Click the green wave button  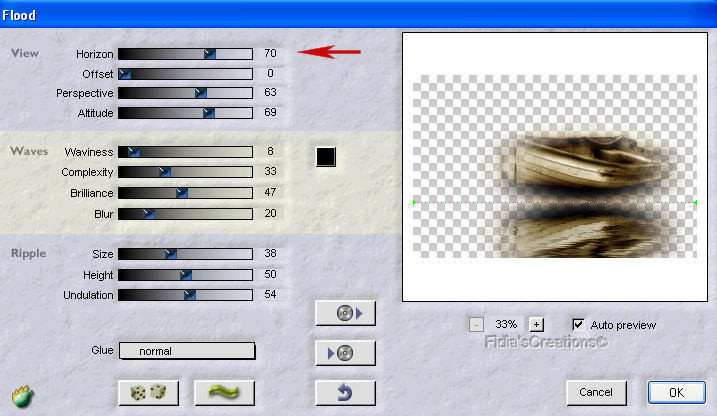tap(224, 392)
